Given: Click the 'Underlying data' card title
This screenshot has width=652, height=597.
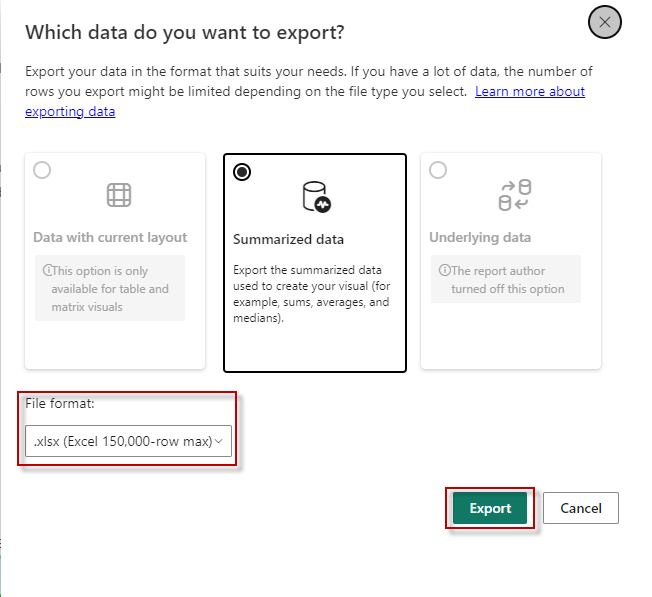Looking at the screenshot, I should [480, 238].
